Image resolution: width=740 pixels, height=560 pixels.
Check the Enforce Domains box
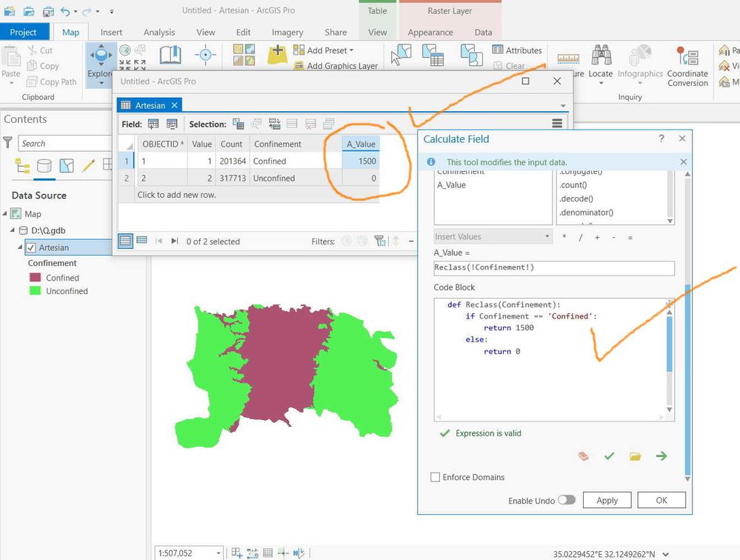(435, 477)
